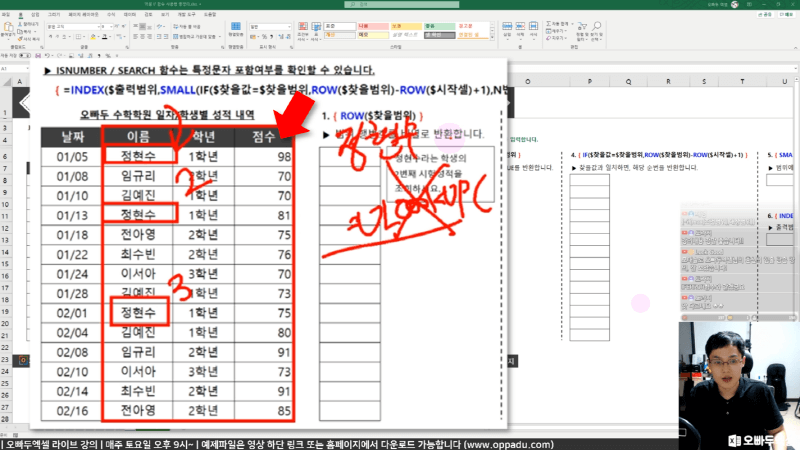Click the decrease indent icon

(159, 37)
